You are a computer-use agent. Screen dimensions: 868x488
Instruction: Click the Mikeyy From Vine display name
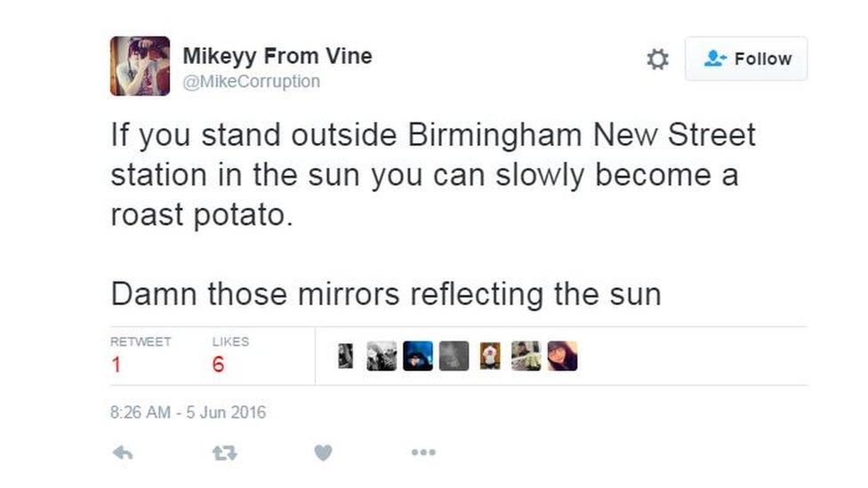coord(277,56)
